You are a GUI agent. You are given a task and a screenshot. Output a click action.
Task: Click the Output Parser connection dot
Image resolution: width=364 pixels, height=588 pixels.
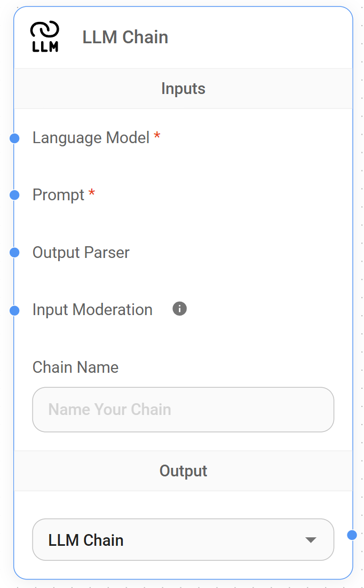click(x=13, y=252)
